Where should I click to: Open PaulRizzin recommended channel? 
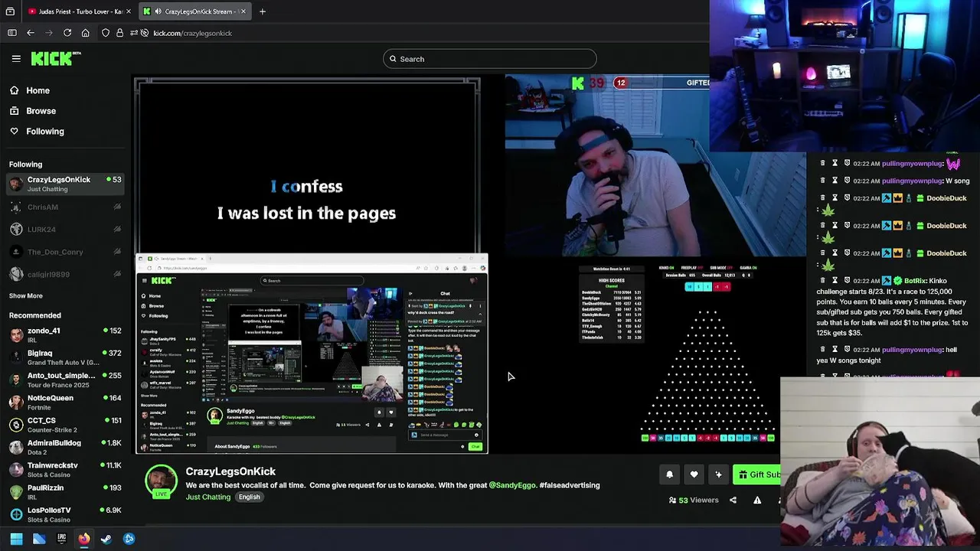pyautogui.click(x=65, y=491)
